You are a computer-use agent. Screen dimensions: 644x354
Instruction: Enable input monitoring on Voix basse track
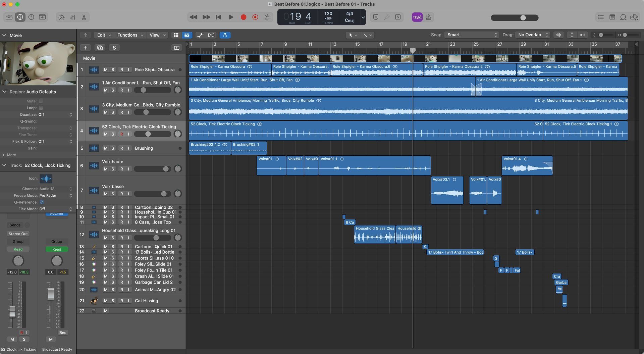click(x=128, y=194)
